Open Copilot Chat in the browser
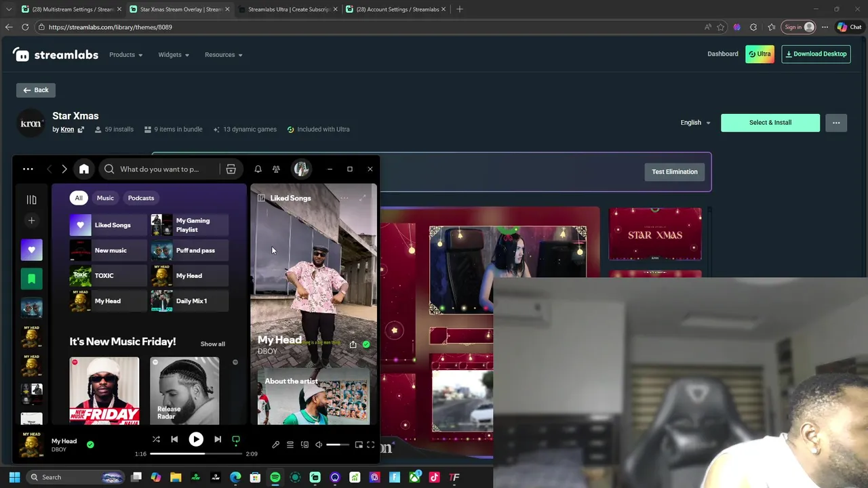868x488 pixels. (849, 27)
